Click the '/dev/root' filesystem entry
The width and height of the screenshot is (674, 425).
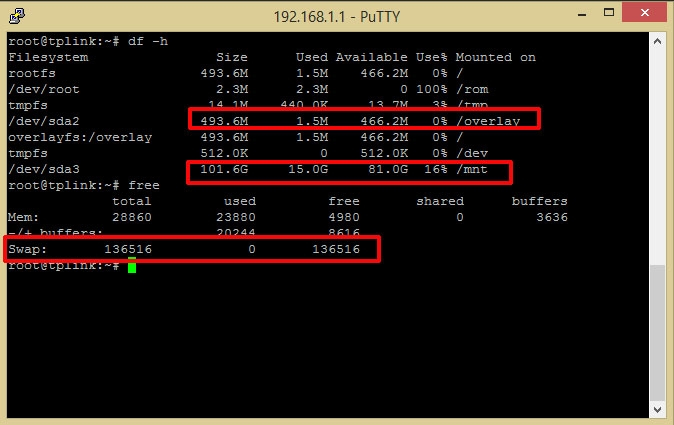[x=44, y=89]
